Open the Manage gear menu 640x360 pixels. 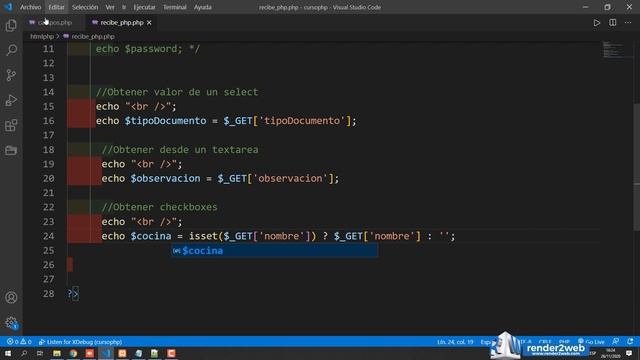click(11, 322)
